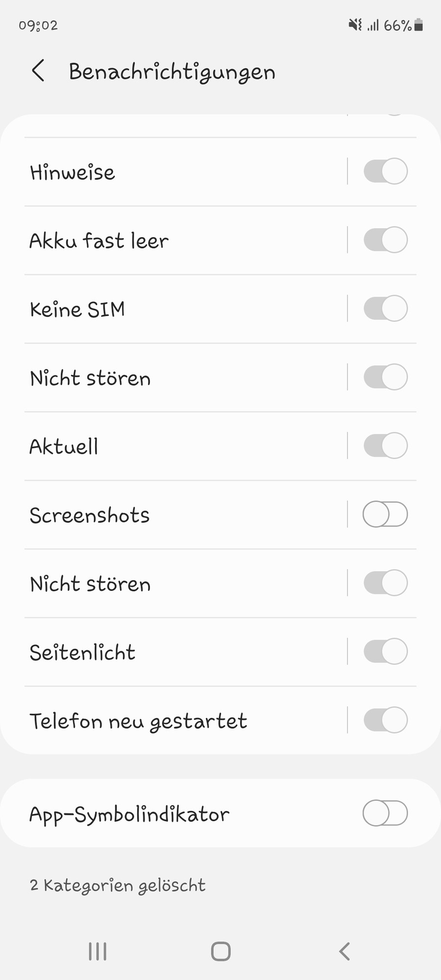
Task: Tap the Seitenlicht category label
Action: pyautogui.click(x=82, y=652)
